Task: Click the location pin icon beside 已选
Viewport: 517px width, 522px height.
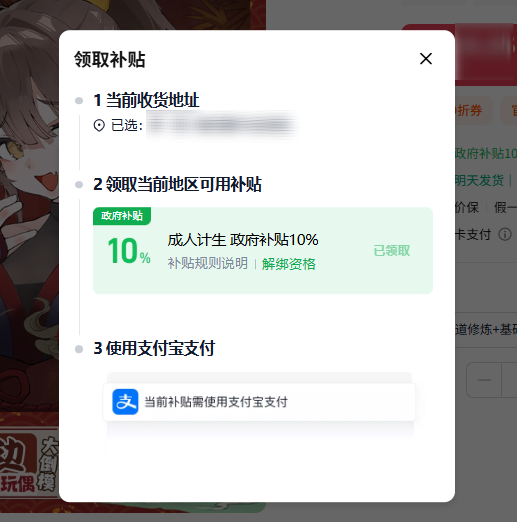Action: 99,126
